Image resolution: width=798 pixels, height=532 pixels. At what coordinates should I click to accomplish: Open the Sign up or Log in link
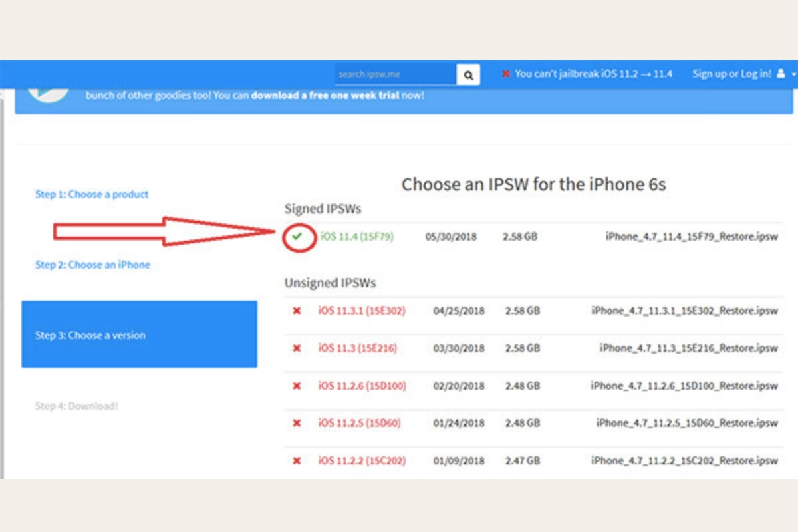[731, 74]
